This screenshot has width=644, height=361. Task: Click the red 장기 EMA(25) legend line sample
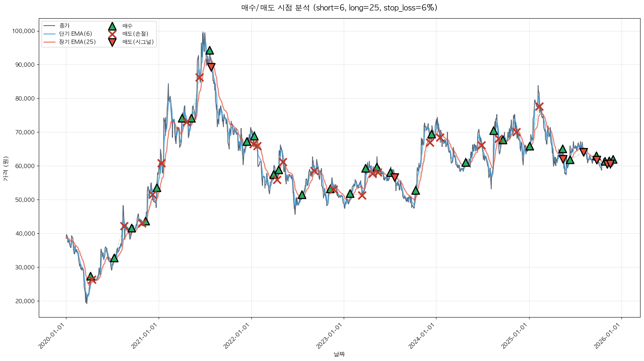coord(50,42)
